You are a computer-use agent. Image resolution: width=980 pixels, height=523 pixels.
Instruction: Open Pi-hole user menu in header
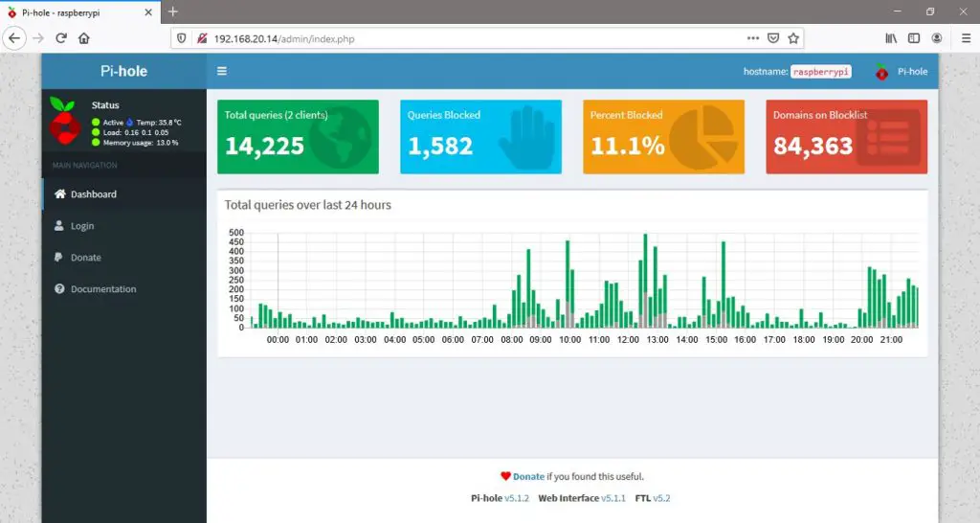click(901, 72)
